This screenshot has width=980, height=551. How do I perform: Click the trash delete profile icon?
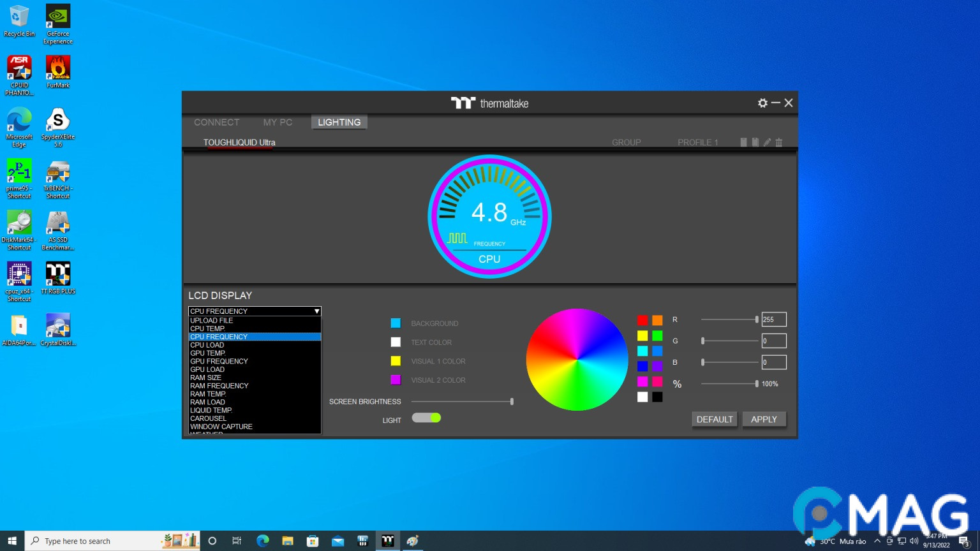click(x=779, y=142)
